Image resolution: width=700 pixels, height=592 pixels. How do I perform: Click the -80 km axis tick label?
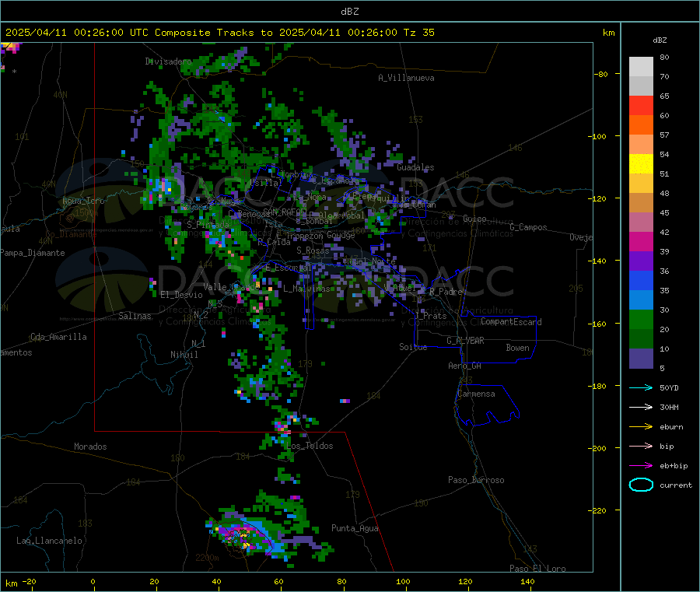coord(601,74)
